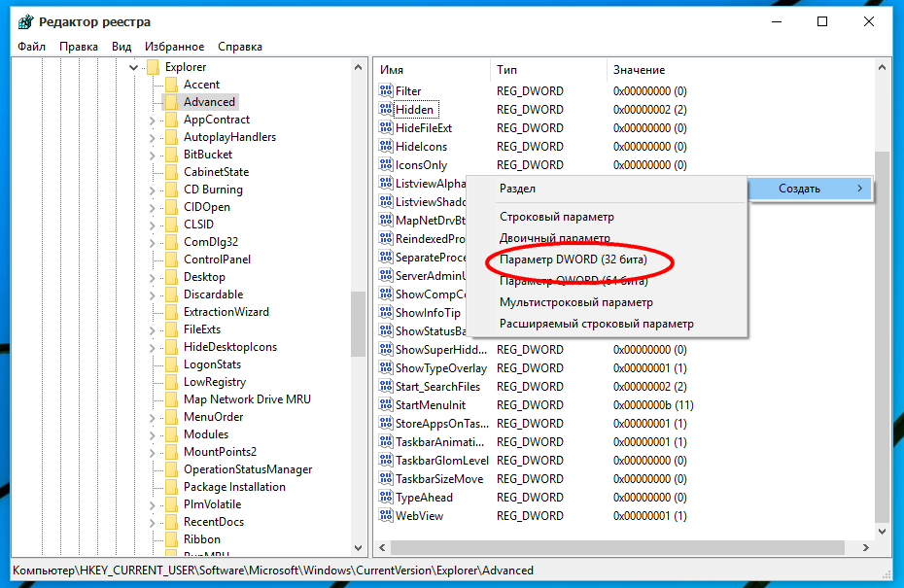Expand the MountPoints2 tree node
Screen dimensions: 904x588
[152, 453]
